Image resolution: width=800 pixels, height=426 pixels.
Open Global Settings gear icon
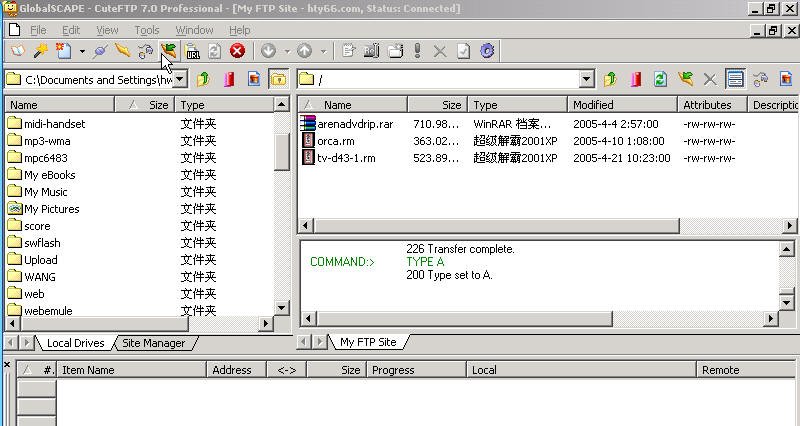pyautogui.click(x=487, y=51)
